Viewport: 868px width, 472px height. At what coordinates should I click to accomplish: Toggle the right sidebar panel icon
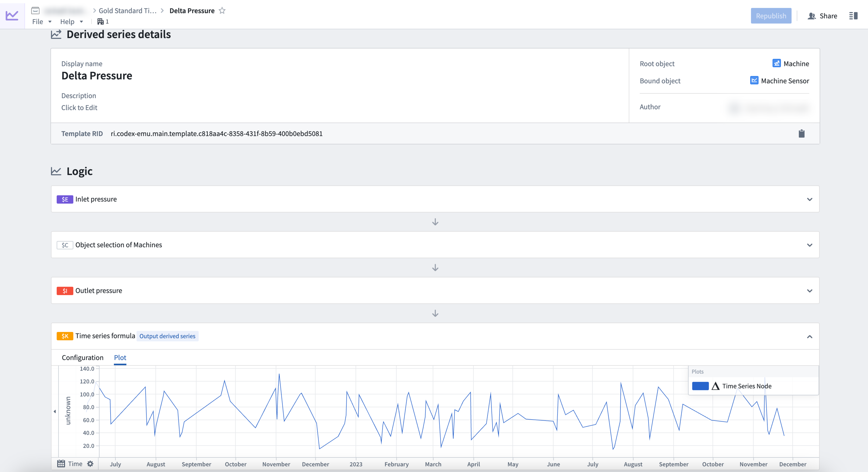click(x=853, y=16)
